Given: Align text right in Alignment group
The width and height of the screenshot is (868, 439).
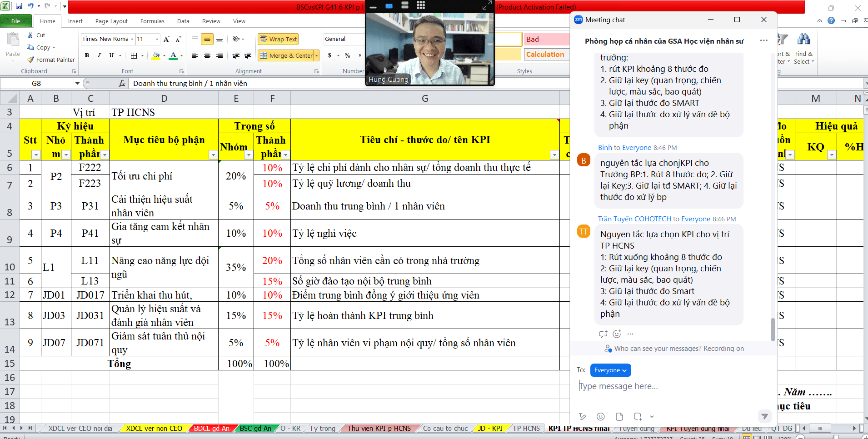Looking at the screenshot, I should pos(219,55).
